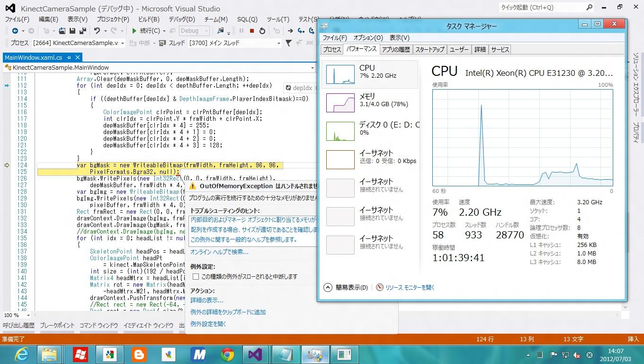Switch to the スタートアップ tab in Task Manager
Screen dimensions: 644x364
tap(429, 49)
